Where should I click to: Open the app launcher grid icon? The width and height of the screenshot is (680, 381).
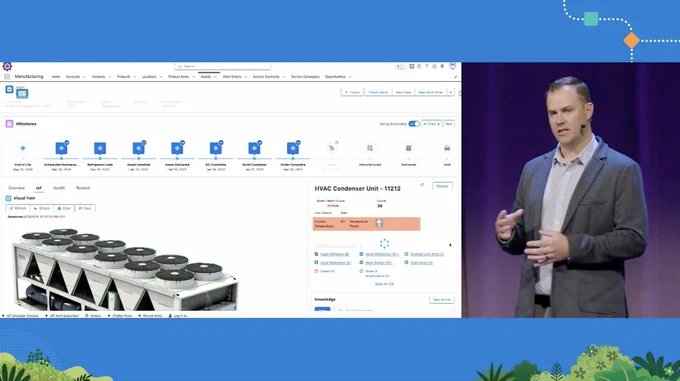click(x=7, y=77)
